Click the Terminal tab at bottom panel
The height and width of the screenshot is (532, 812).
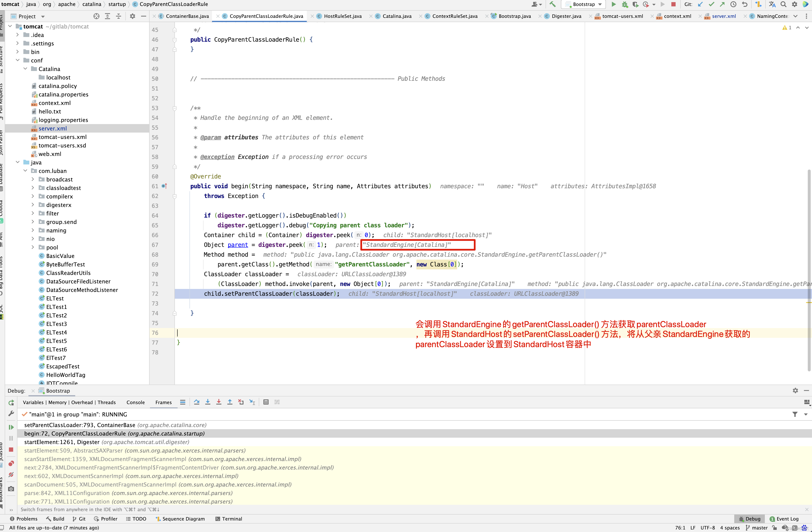[x=232, y=518]
